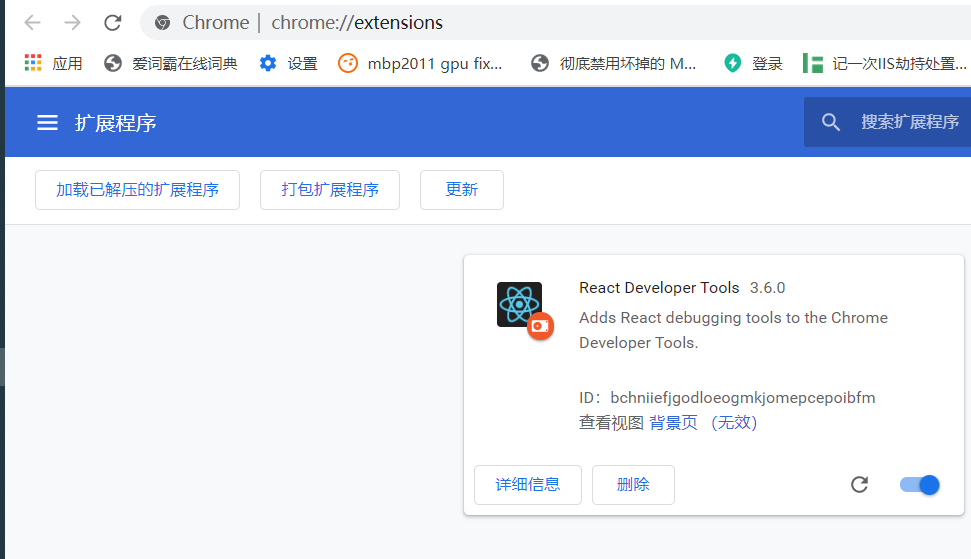Open the 彻底禁用坏掉的 M... bookmark
971x559 pixels.
(613, 63)
